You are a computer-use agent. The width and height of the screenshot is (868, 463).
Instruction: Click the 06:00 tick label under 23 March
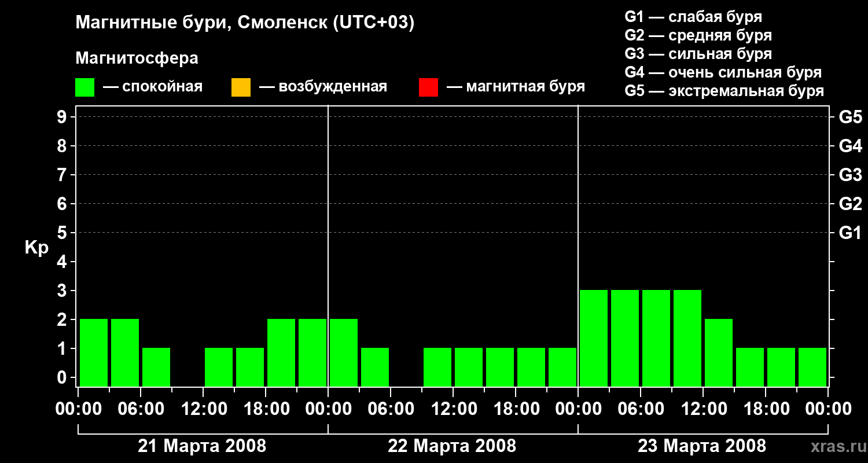point(641,409)
